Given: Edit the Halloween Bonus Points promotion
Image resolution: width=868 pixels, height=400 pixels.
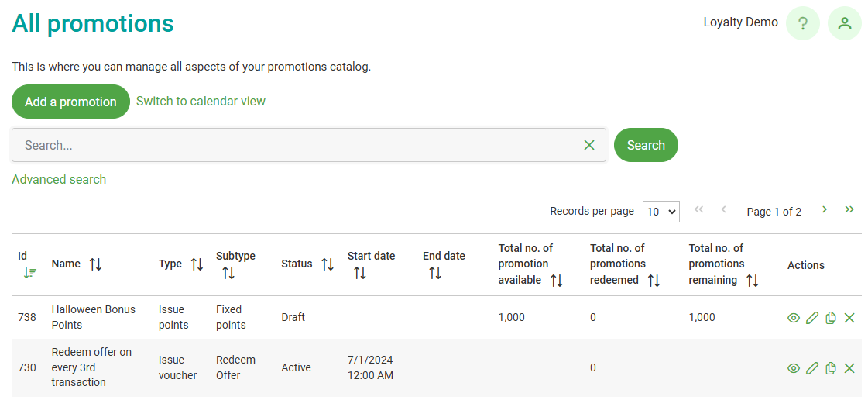Looking at the screenshot, I should tap(812, 318).
